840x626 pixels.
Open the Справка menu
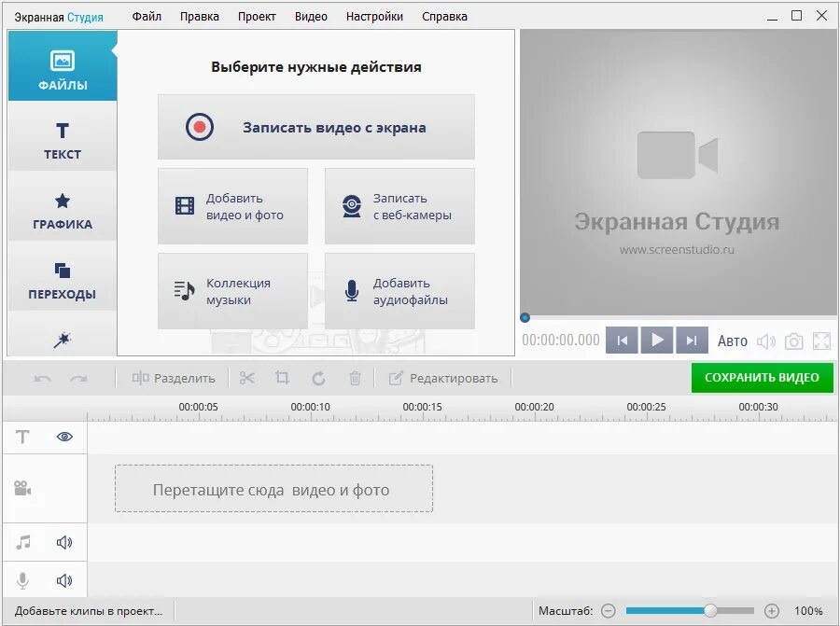point(444,17)
